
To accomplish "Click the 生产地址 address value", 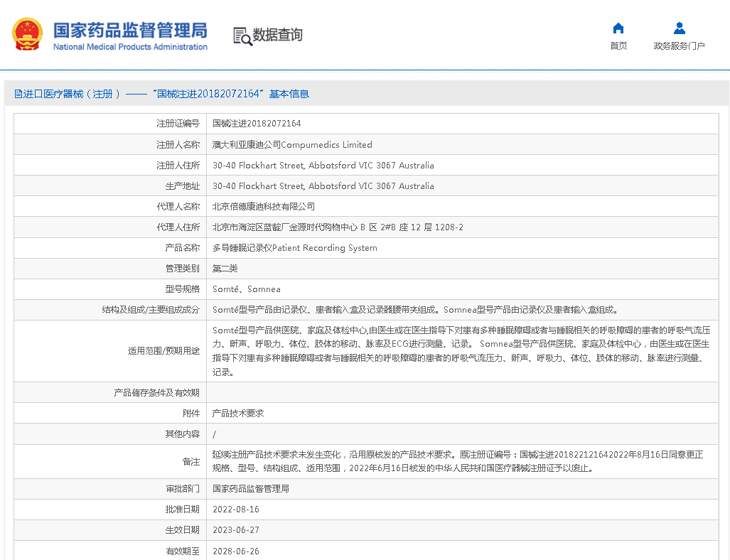I will pyautogui.click(x=323, y=185).
